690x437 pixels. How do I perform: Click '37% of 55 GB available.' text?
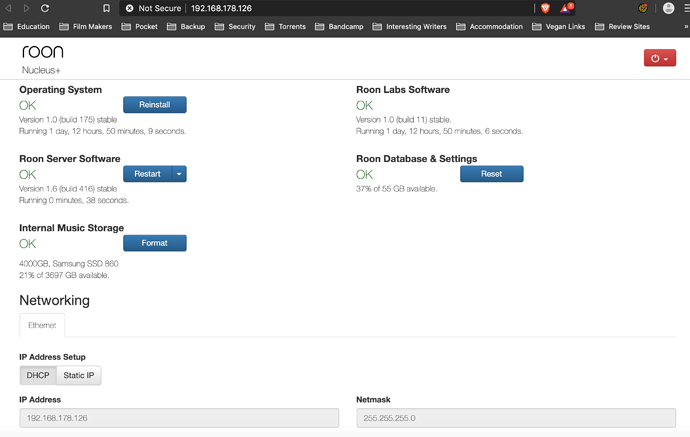click(396, 189)
